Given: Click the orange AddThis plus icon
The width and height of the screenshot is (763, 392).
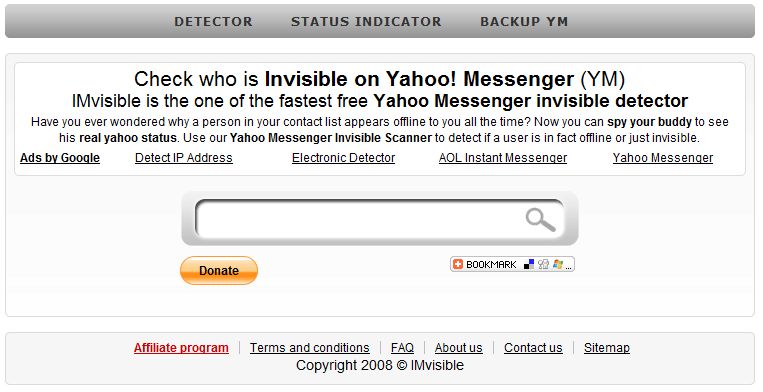Looking at the screenshot, I should point(457,264).
